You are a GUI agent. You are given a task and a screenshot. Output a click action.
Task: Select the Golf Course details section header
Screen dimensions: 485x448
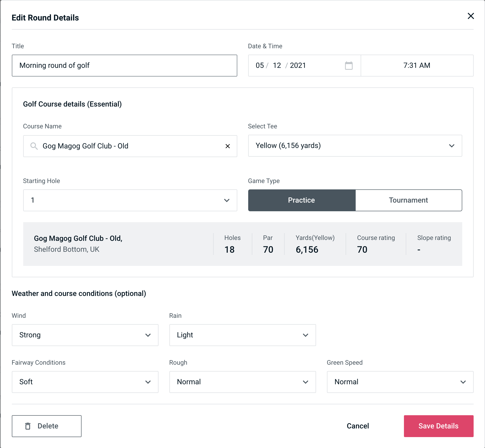[x=72, y=104]
